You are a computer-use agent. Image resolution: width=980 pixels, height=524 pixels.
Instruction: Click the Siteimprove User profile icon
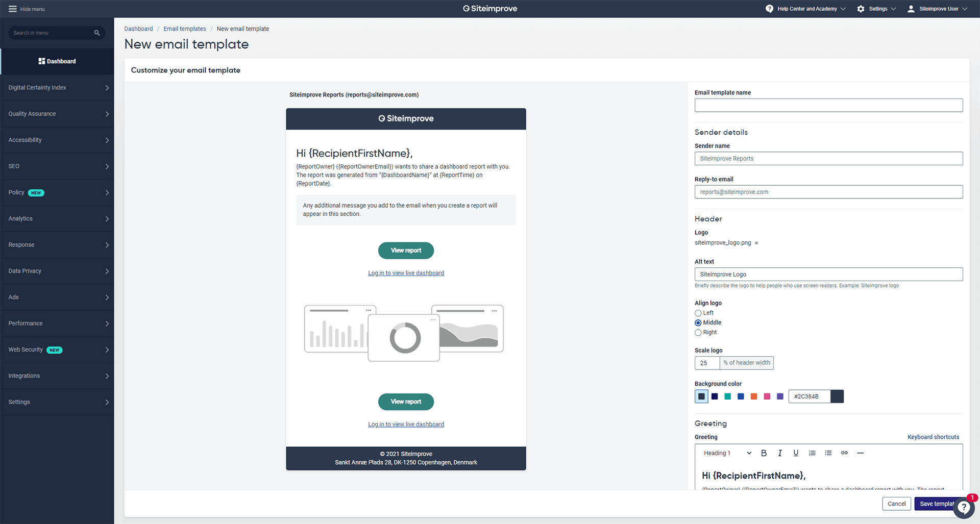click(911, 9)
